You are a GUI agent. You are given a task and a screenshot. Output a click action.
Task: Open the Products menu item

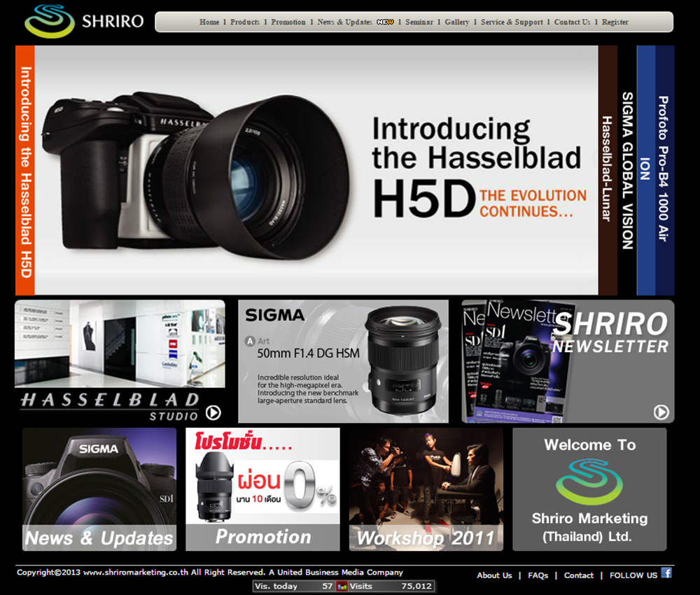pyautogui.click(x=245, y=22)
